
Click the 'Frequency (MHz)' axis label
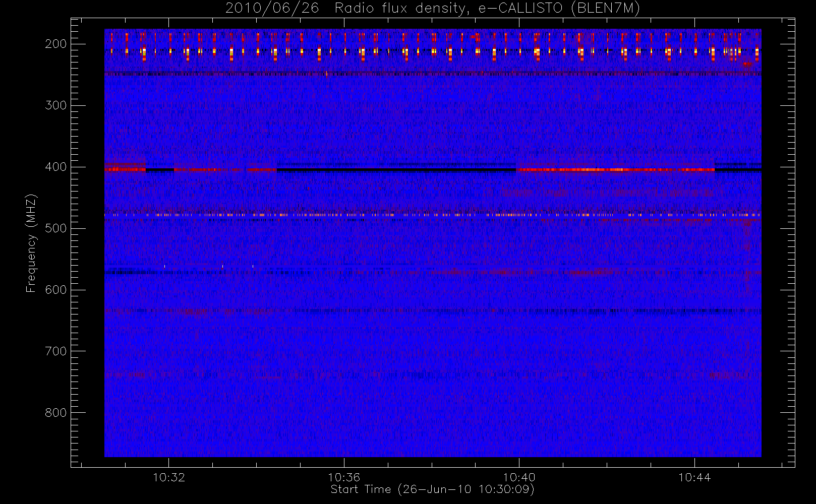click(x=31, y=243)
